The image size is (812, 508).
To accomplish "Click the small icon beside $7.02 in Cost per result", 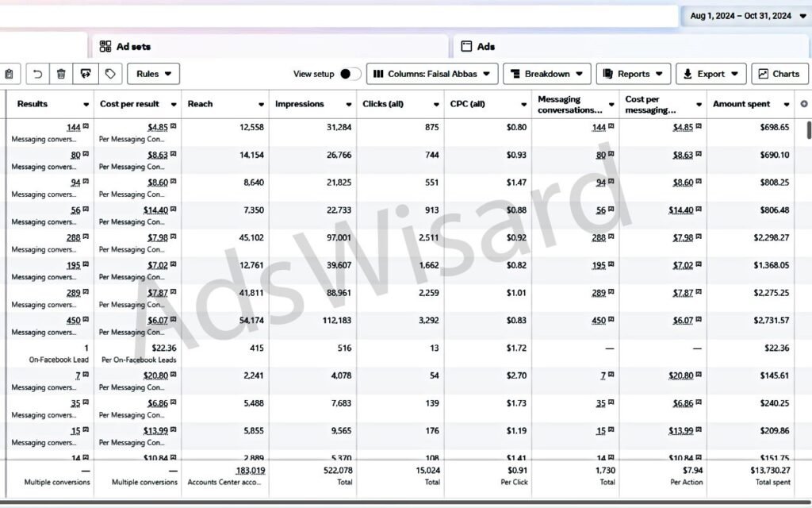I will 173,264.
